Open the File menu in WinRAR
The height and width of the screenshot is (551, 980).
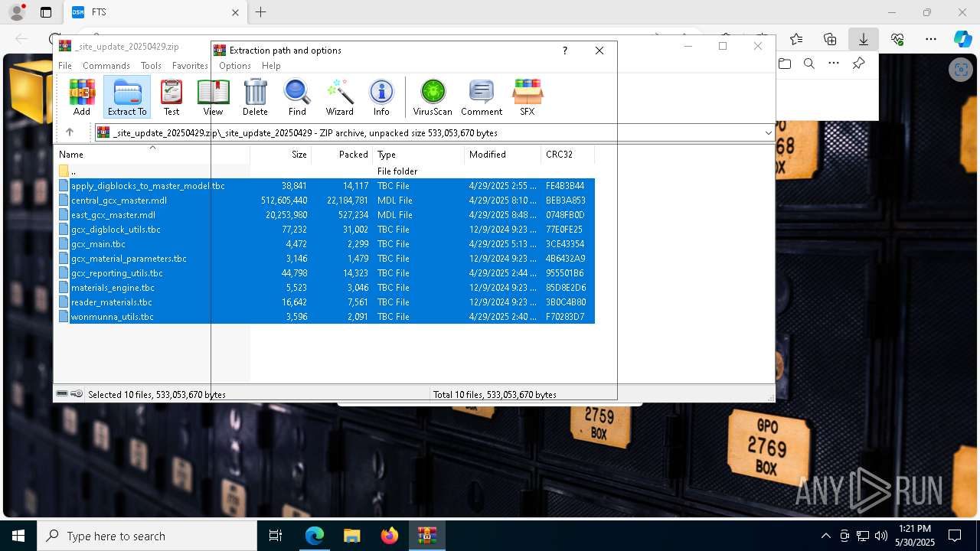point(65,66)
